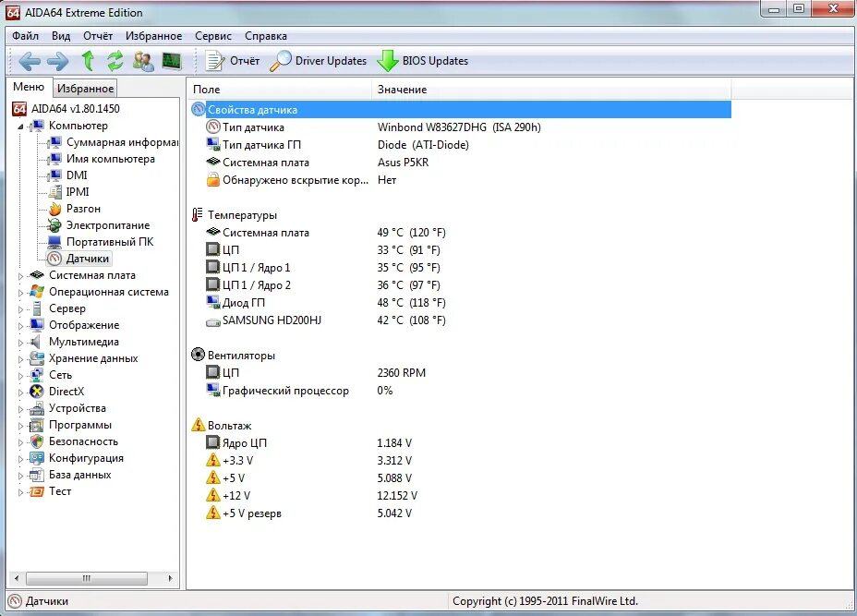Expand the Мультимедиа tree node

20,343
